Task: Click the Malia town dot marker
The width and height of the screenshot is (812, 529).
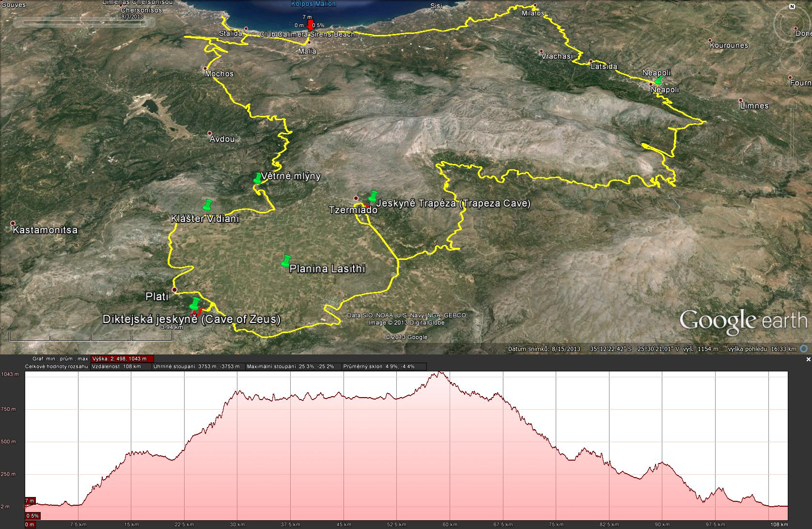Action: tap(309, 43)
